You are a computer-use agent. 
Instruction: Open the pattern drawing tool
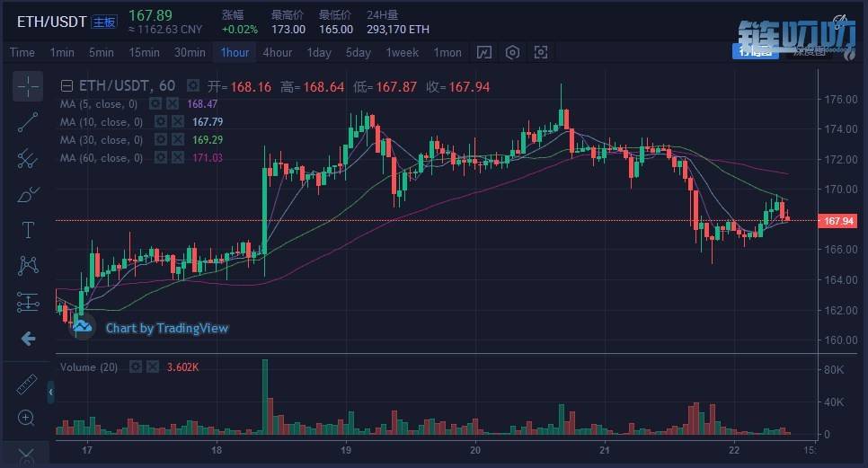28,266
